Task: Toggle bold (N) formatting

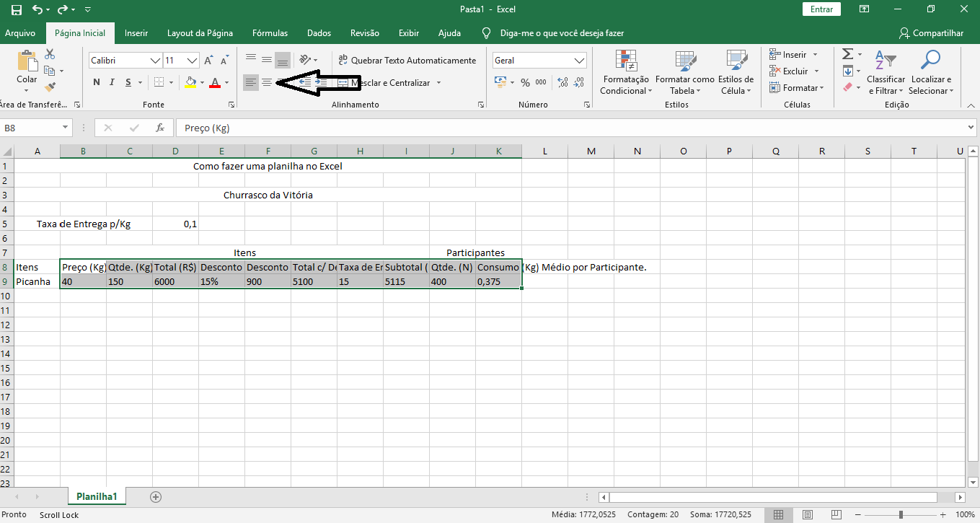Action: pos(97,82)
